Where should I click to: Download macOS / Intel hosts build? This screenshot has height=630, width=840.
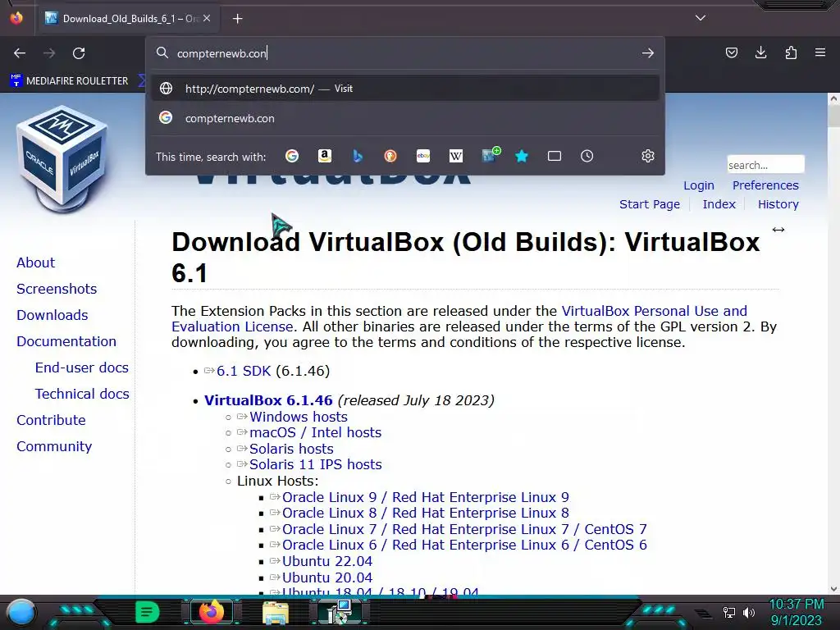316,432
